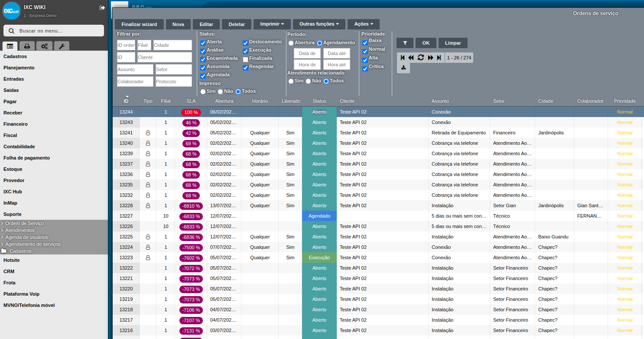Viewport: 644px width, 339px height.
Task: Click the person icon in row 13225
Action: tap(148, 237)
